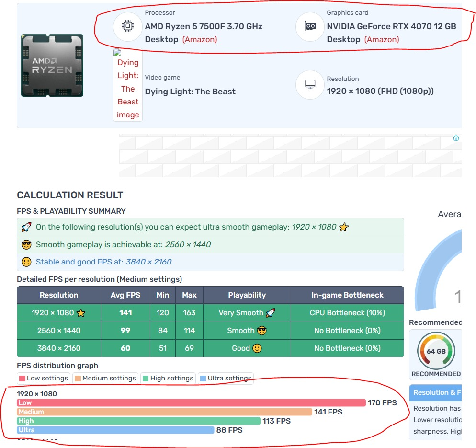Click the 2560 × 1440 resolution table cell
The width and height of the screenshot is (476, 448).
(59, 331)
